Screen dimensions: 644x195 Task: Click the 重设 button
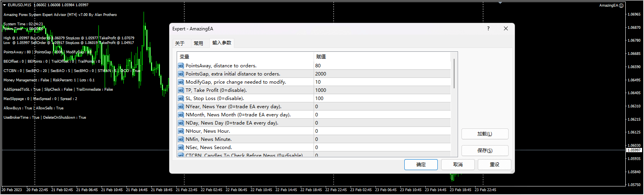tap(495, 165)
